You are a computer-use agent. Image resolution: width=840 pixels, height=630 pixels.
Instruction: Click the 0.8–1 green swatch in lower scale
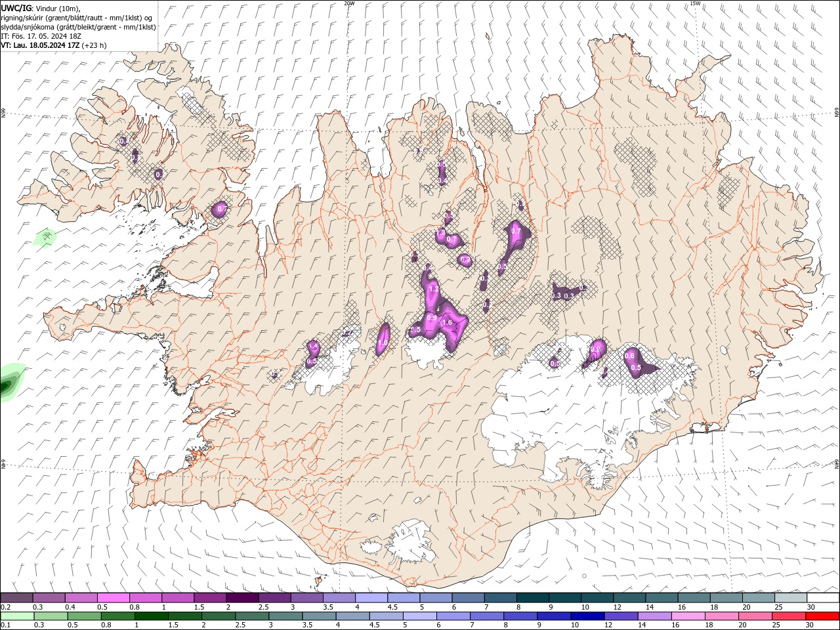click(x=117, y=616)
